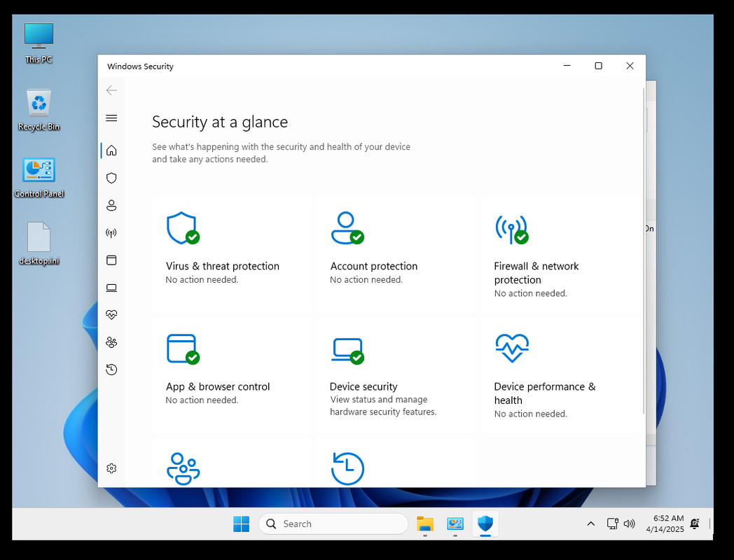Select the Control Panel desktop icon

[x=39, y=178]
